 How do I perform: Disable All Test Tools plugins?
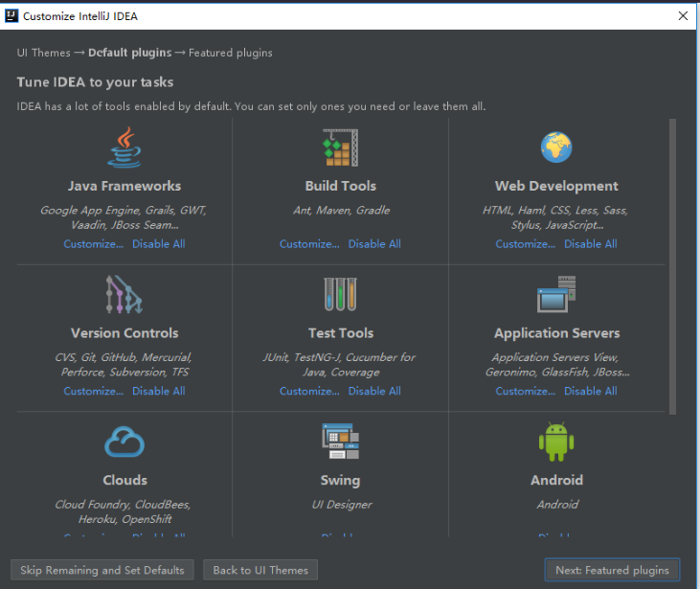374,391
